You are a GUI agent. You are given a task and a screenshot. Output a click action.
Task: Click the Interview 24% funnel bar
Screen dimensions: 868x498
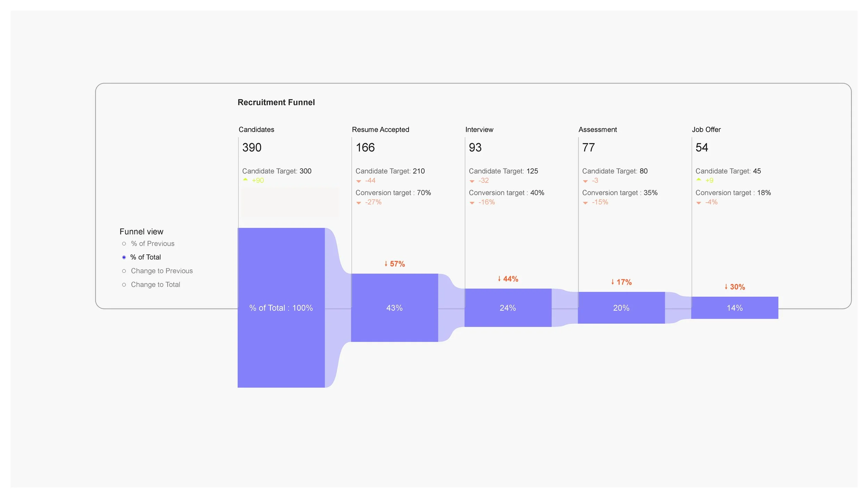pyautogui.click(x=508, y=308)
